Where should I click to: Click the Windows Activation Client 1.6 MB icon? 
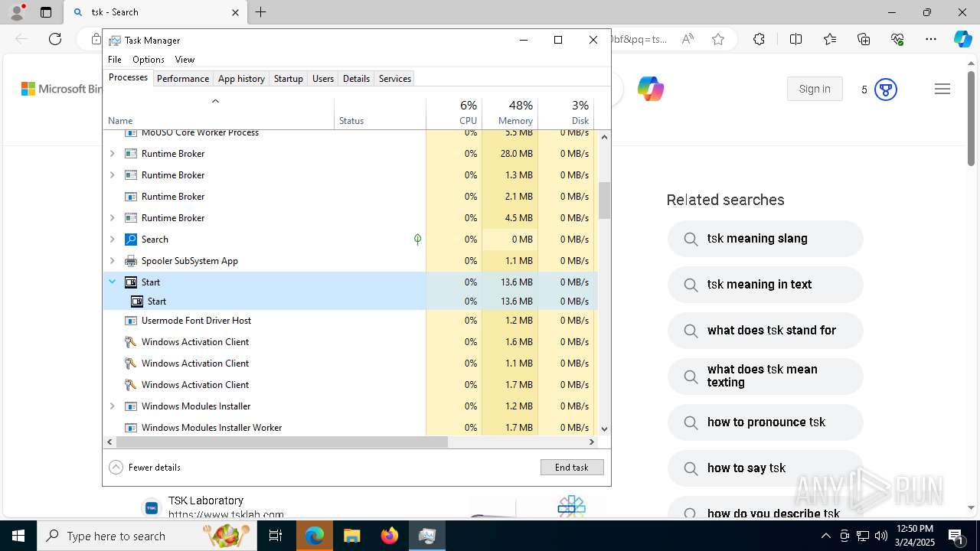point(131,342)
